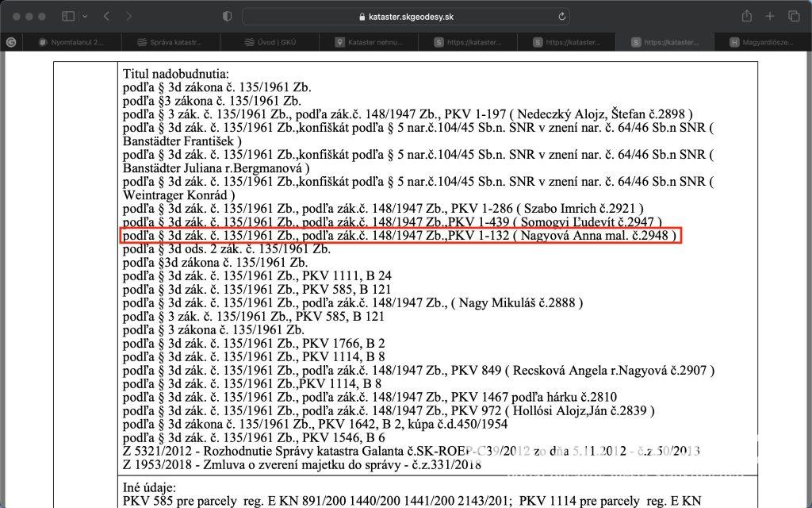Click the highlighted Nagyová Anna mal. line

pyautogui.click(x=400, y=235)
